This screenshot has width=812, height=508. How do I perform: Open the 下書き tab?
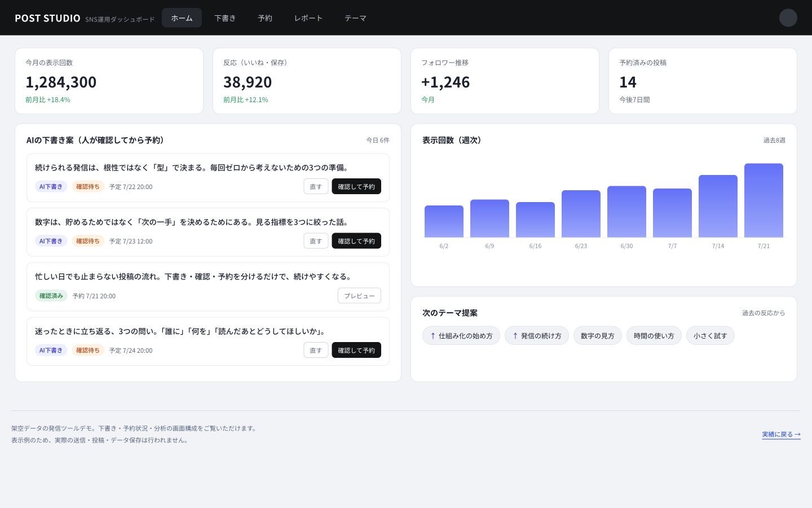[225, 17]
